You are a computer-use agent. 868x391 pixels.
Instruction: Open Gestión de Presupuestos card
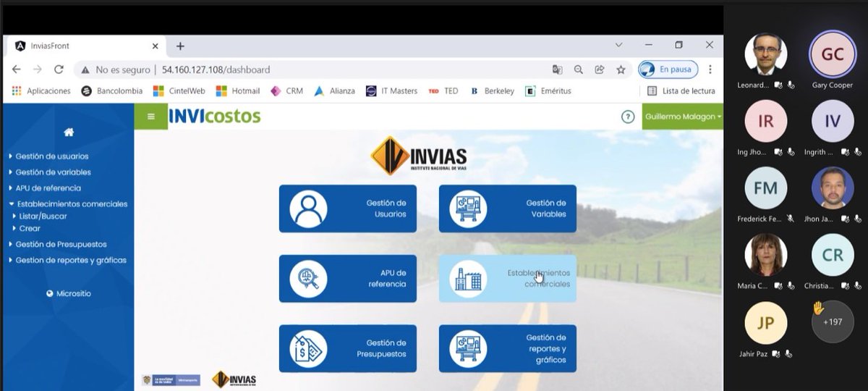click(x=348, y=348)
